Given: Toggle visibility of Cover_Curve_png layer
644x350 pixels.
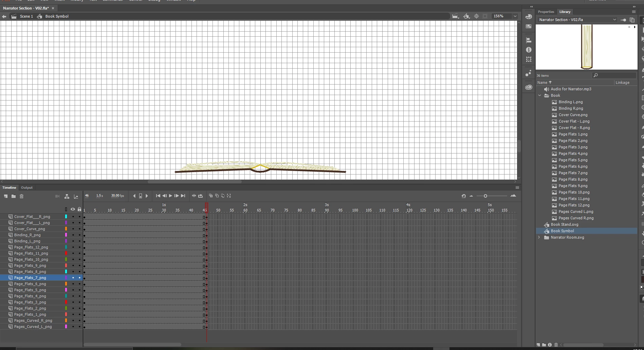Looking at the screenshot, I should [x=73, y=229].
